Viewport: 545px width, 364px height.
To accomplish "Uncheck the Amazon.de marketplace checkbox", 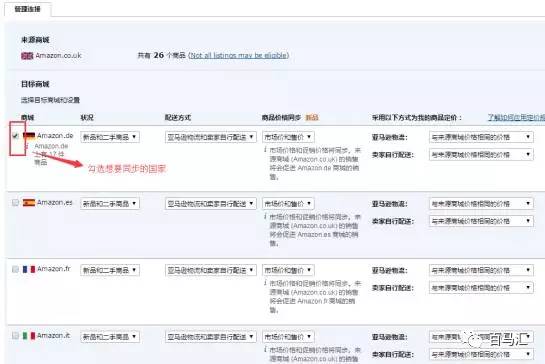I will click(x=15, y=136).
